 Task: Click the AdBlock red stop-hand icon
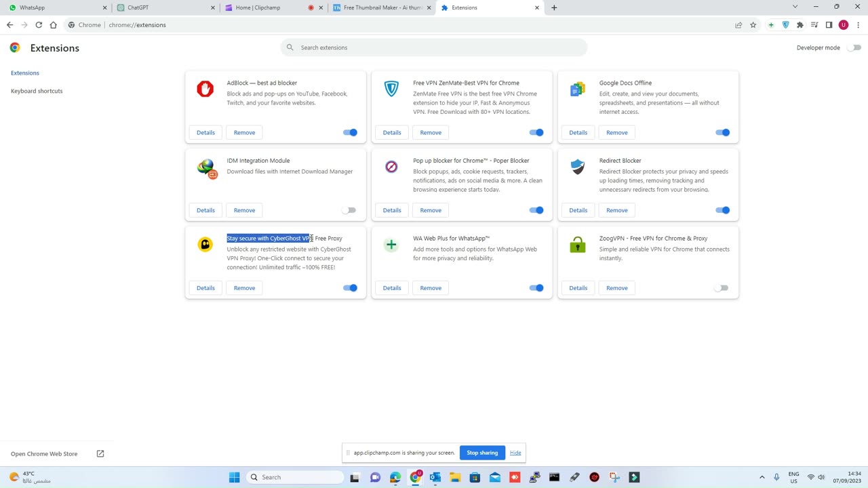click(x=205, y=89)
